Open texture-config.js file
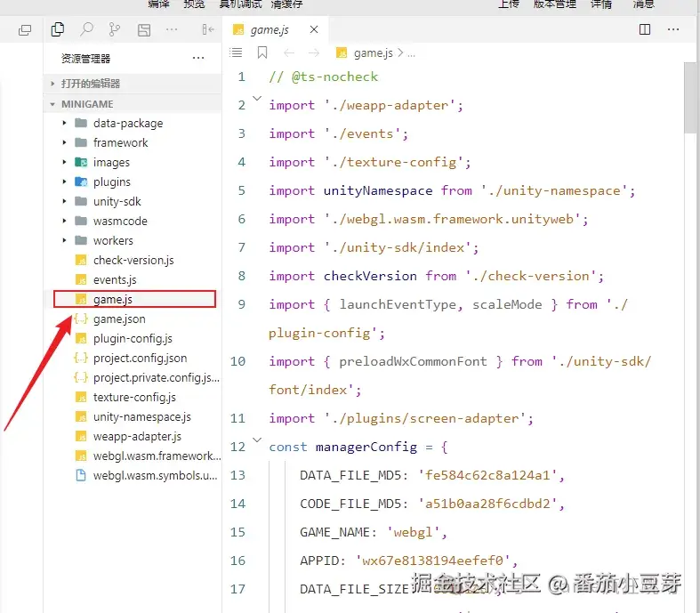Viewport: 700px width, 613px height. (133, 398)
